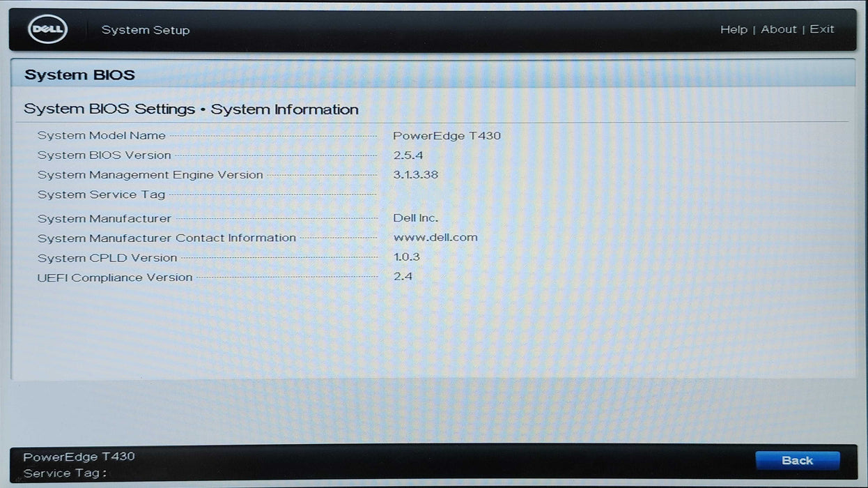This screenshot has height=488, width=868.
Task: Click the Exit link
Action: 822,29
